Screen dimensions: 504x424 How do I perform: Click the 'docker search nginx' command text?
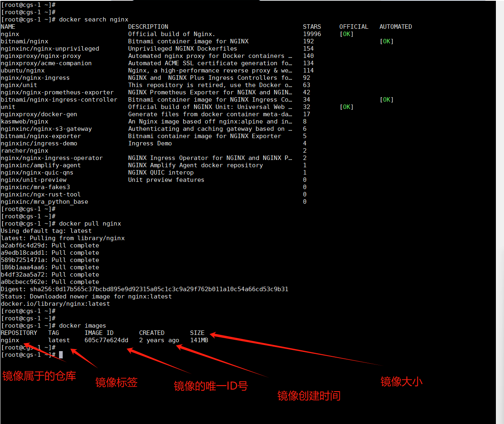click(94, 19)
